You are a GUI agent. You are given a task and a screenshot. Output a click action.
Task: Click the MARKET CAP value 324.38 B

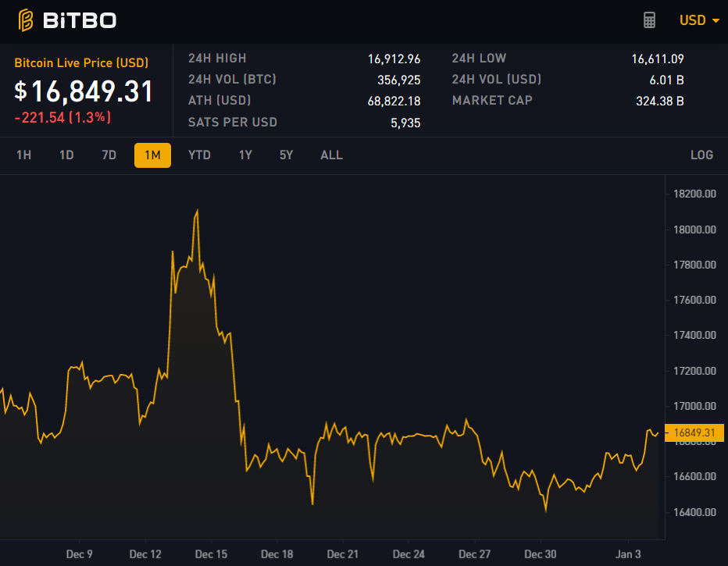click(660, 101)
